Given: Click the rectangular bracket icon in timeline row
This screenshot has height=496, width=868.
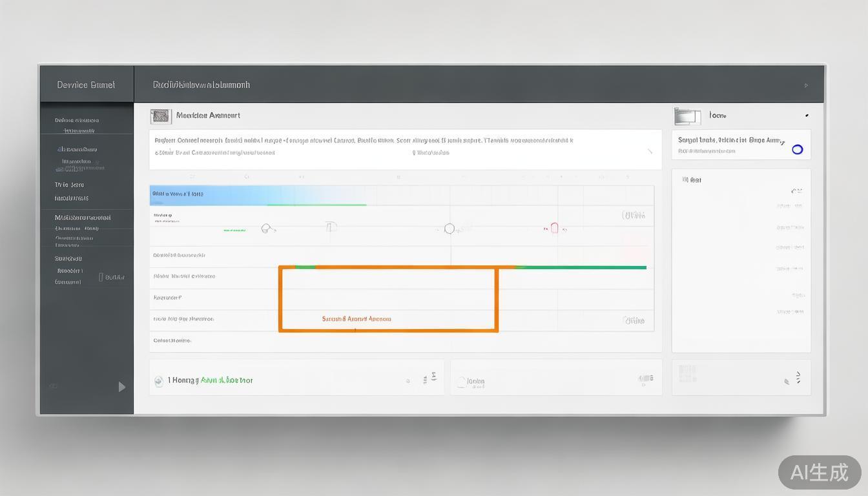Looking at the screenshot, I should point(331,227).
